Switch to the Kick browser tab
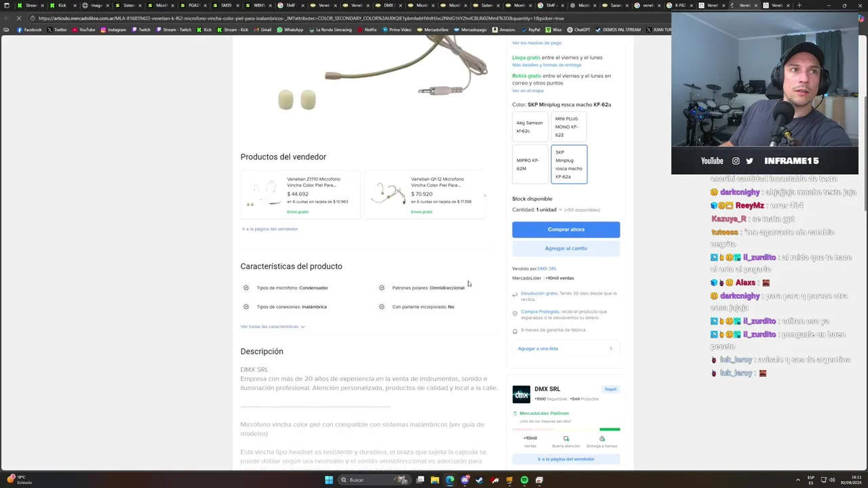 coord(62,5)
